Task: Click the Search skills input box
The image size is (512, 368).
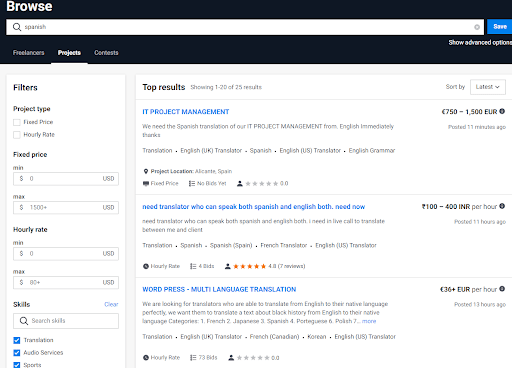Action: pyautogui.click(x=66, y=321)
